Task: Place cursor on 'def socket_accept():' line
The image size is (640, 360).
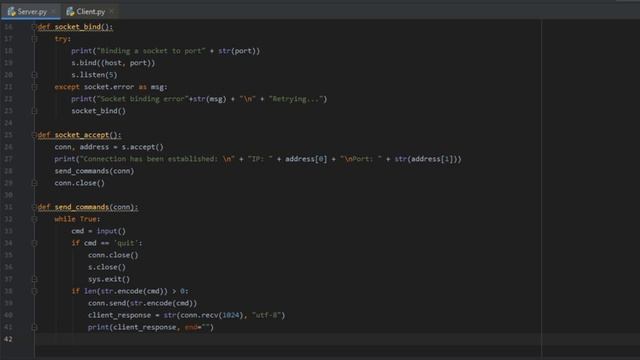Action: coord(79,135)
